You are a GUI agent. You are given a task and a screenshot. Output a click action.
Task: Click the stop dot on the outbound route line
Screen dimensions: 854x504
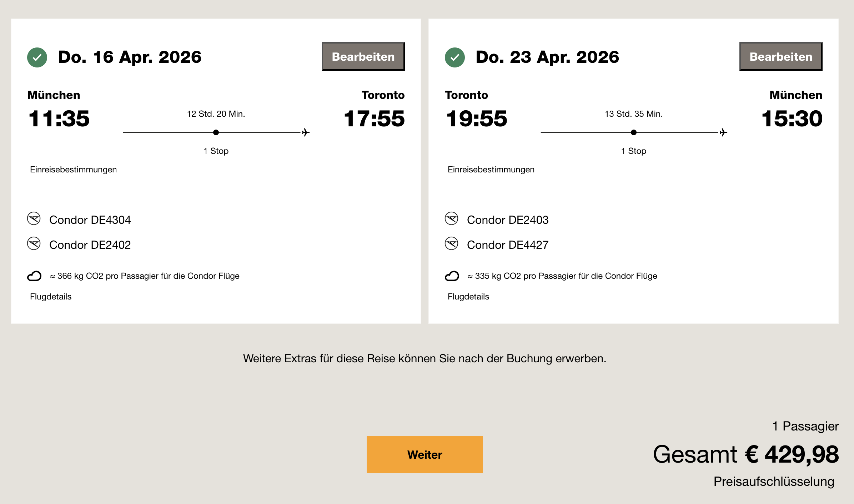coord(216,132)
